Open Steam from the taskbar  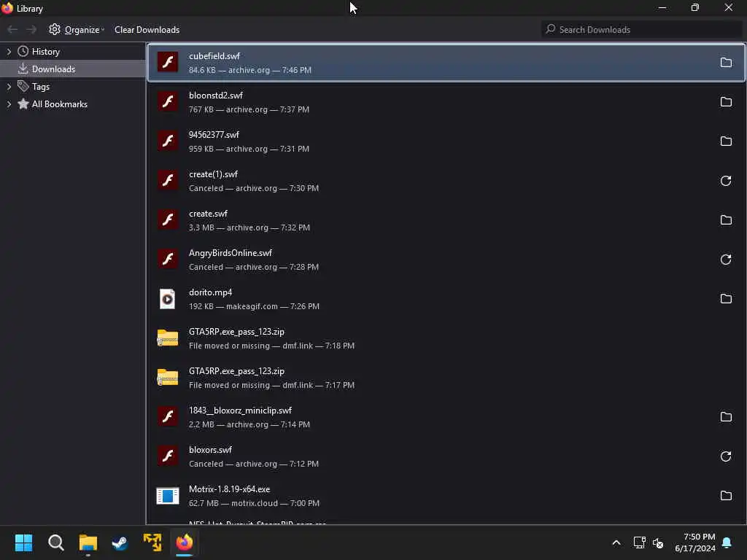120,542
